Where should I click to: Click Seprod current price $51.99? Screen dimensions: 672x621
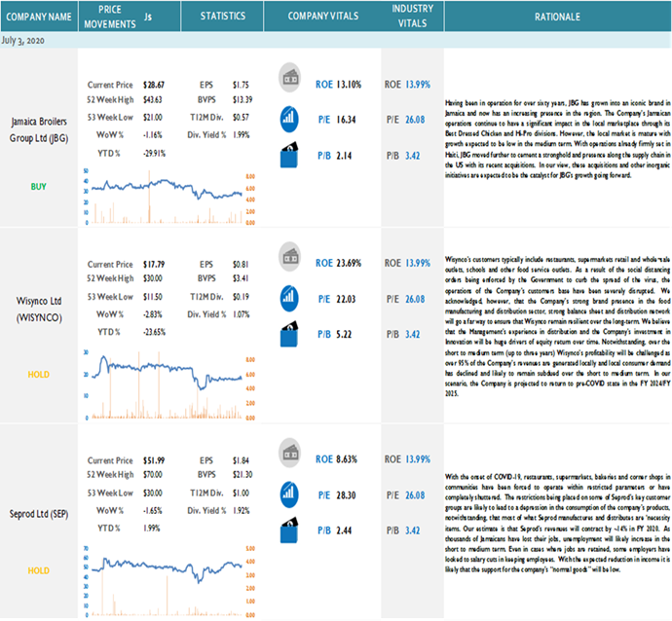coord(154,460)
